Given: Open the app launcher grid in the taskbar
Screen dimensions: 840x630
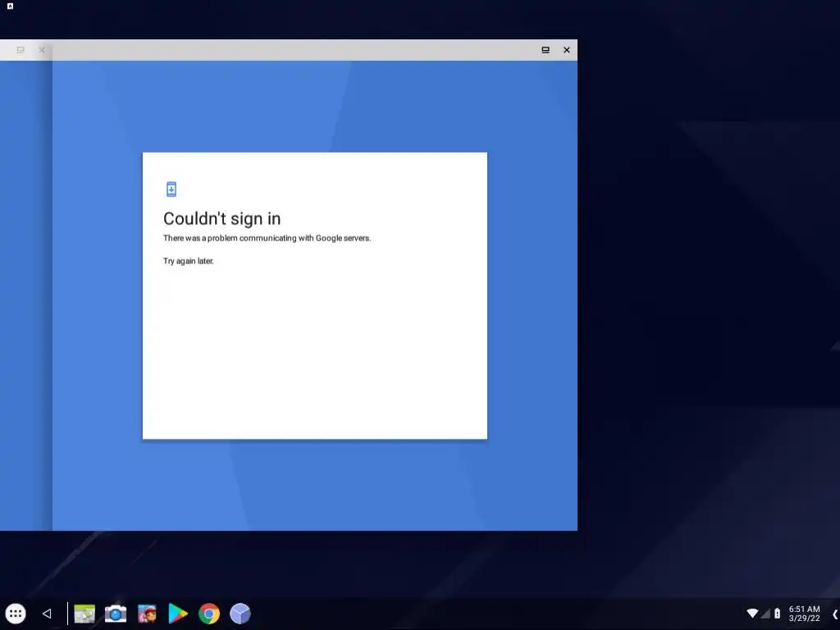Looking at the screenshot, I should pyautogui.click(x=16, y=614).
